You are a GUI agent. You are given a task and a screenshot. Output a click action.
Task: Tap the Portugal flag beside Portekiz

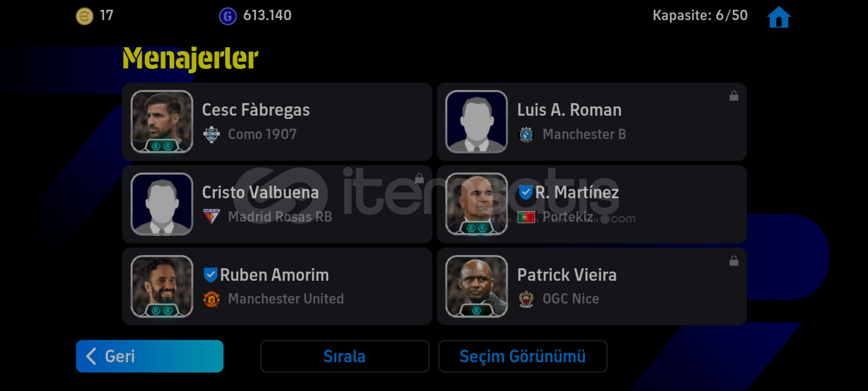[x=526, y=217]
